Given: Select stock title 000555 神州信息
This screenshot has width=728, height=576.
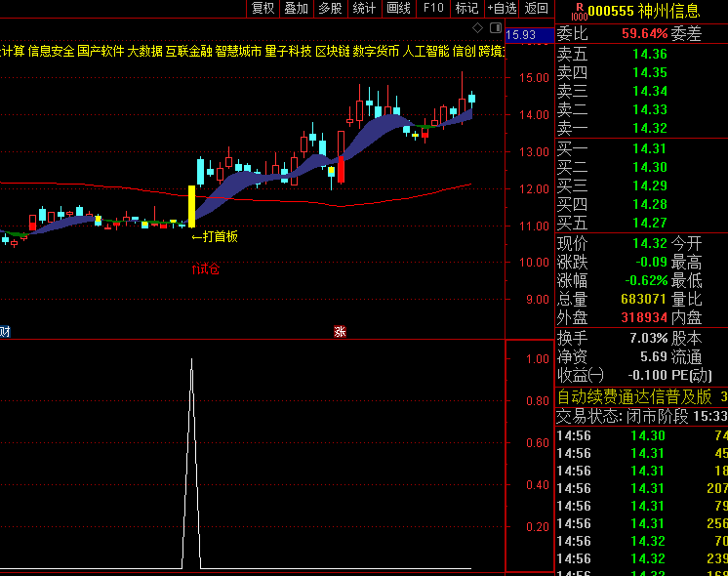Looking at the screenshot, I should pyautogui.click(x=643, y=11).
